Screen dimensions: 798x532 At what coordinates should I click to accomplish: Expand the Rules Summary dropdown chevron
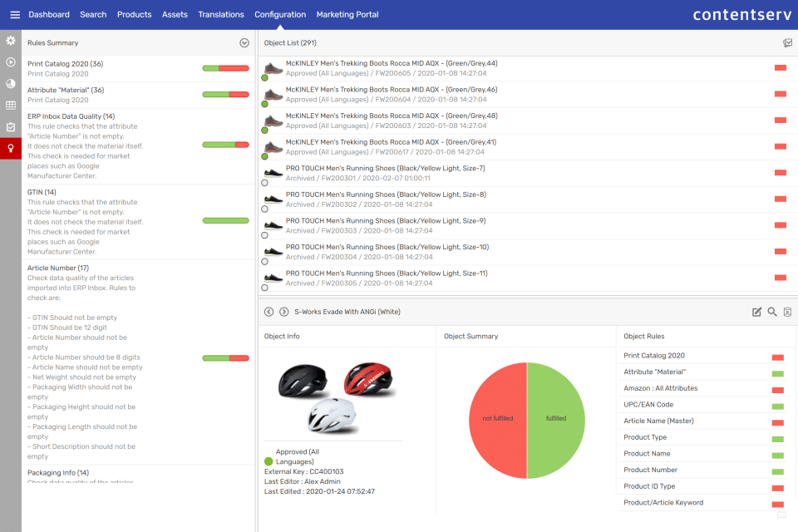point(244,43)
